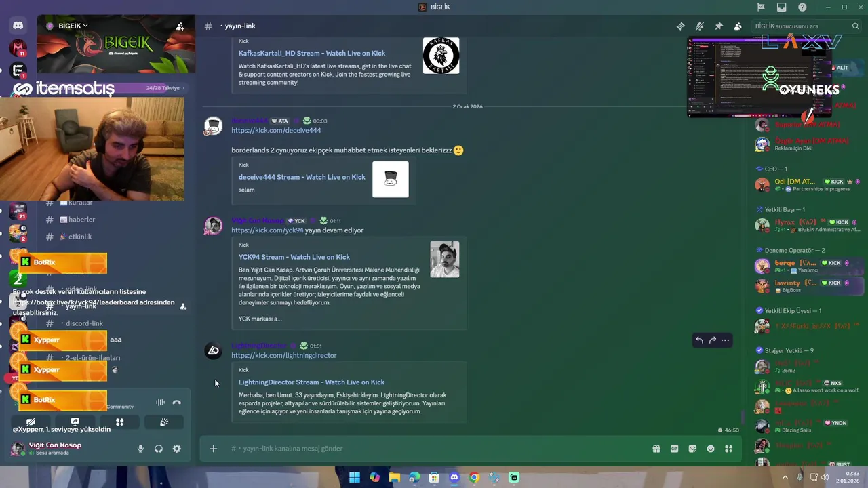
Task: Toggle headphone deafen in user panel
Action: point(159,449)
